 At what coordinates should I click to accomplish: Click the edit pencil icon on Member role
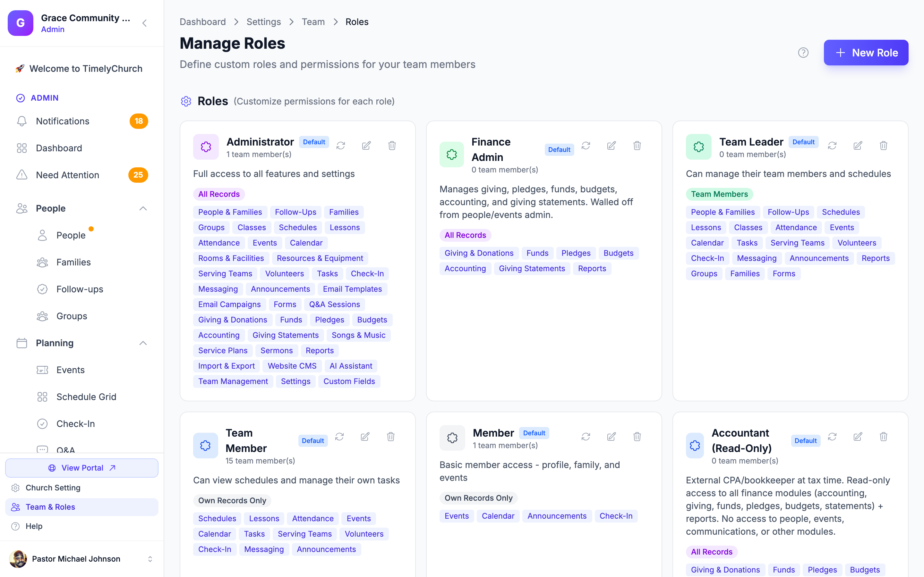pyautogui.click(x=611, y=437)
